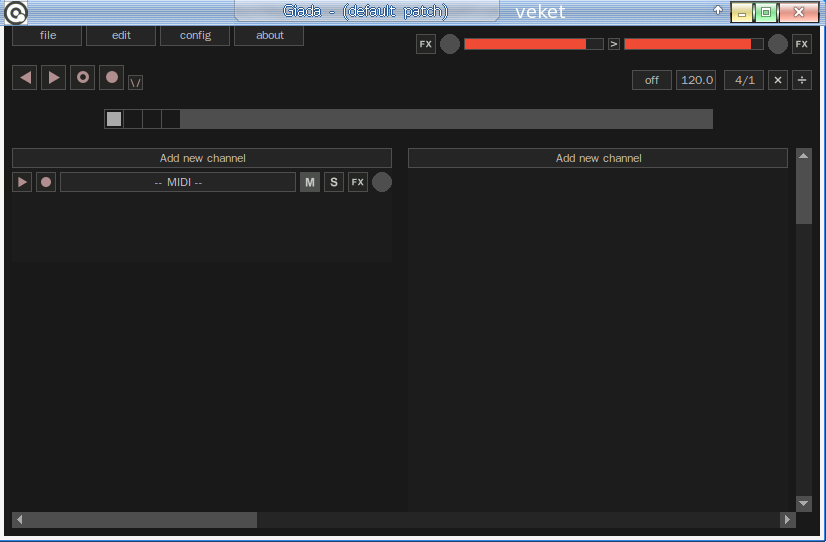Start the main sequencer playback

point(54,77)
